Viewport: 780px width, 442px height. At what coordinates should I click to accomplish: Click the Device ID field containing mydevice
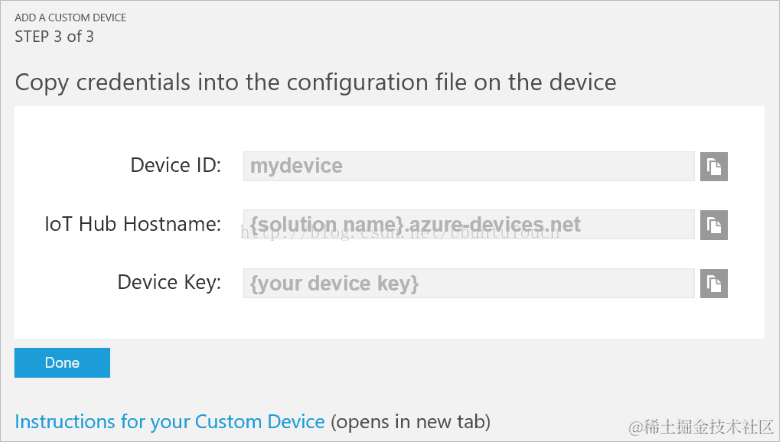468,166
